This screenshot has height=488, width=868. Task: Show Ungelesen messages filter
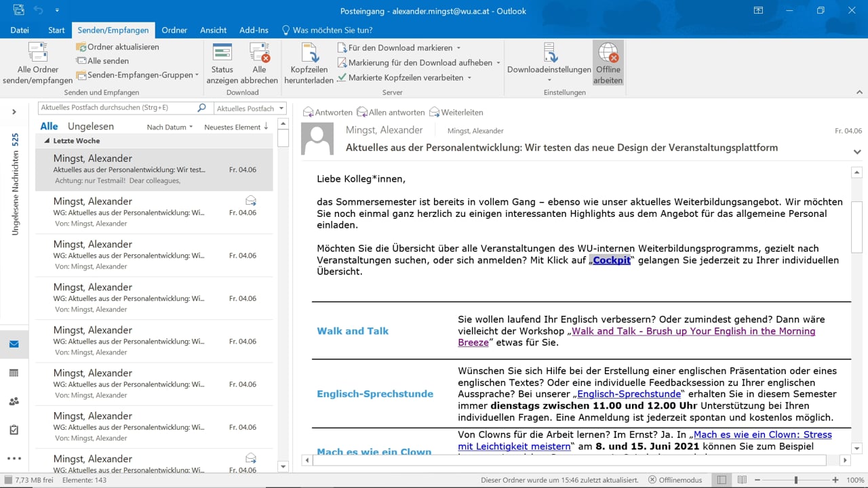91,127
